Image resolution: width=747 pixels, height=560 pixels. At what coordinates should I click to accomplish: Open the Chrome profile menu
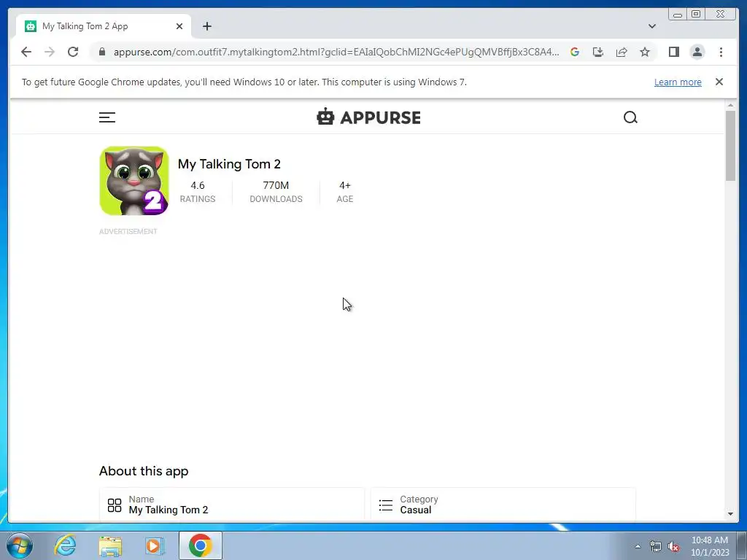[697, 52]
